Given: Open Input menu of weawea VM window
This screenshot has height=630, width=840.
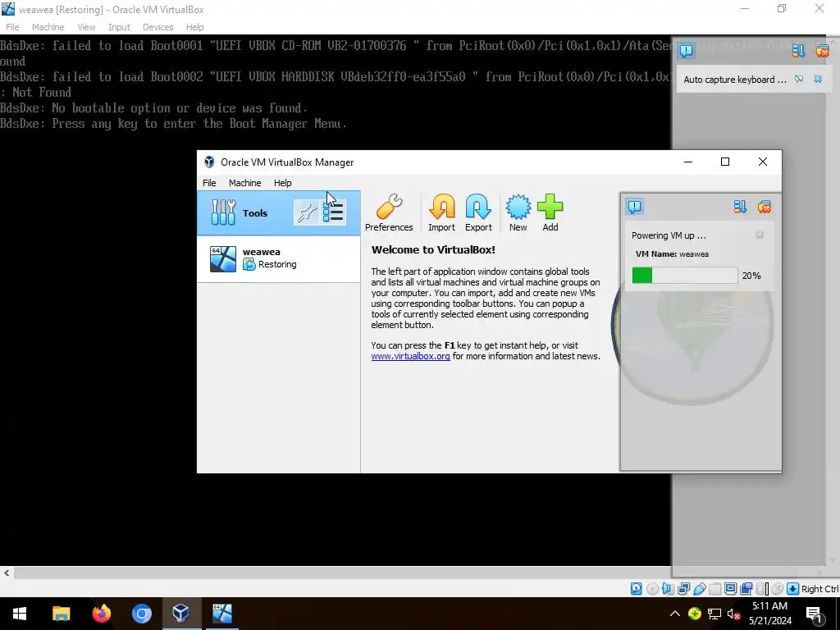Looking at the screenshot, I should [x=119, y=27].
